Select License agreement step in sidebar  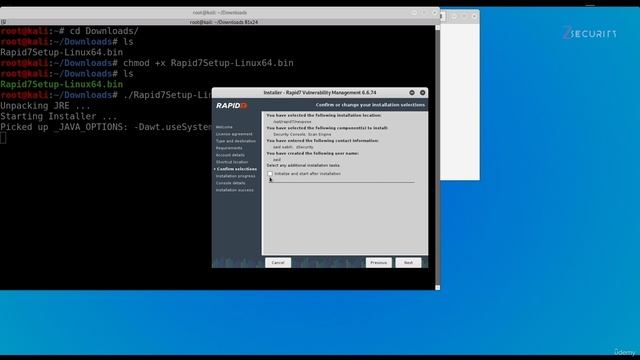234,134
